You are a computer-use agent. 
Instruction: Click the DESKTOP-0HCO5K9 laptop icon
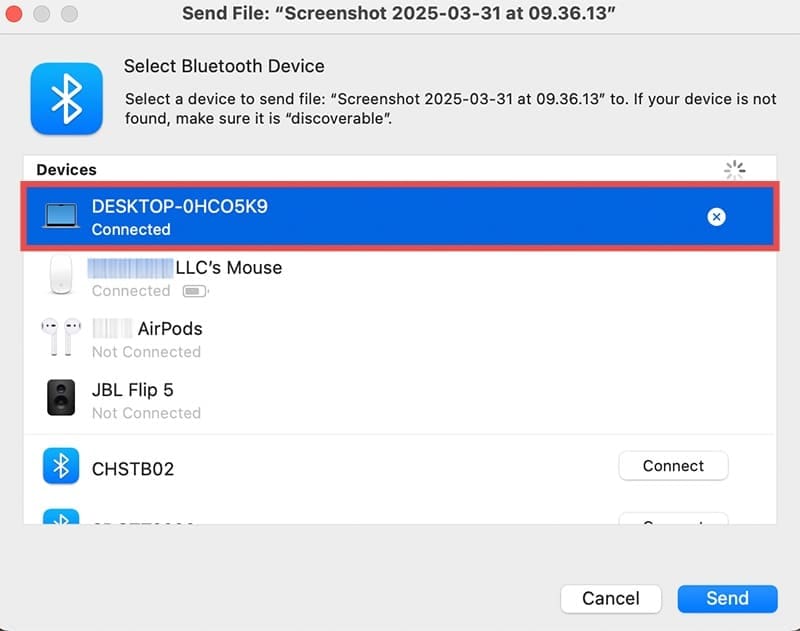tap(61, 216)
